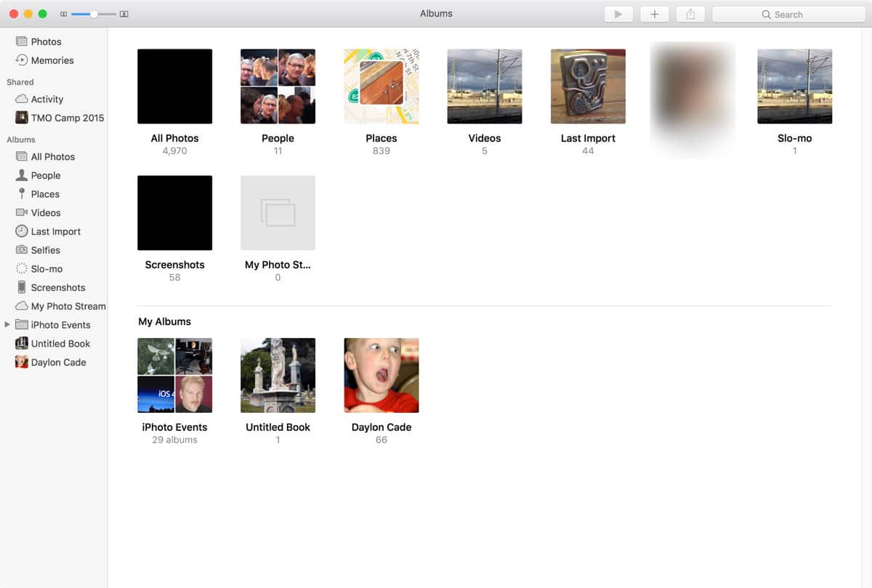This screenshot has width=872, height=588.
Task: Open My Photo Stream in sidebar
Action: point(68,306)
